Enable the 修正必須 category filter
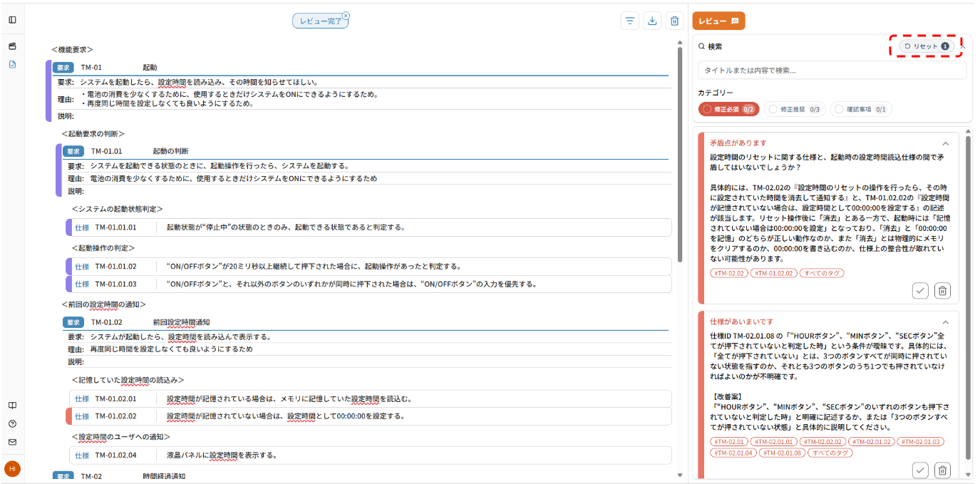 point(728,109)
